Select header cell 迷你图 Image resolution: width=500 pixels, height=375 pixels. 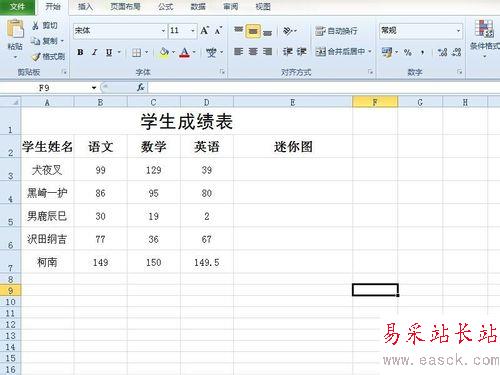(x=293, y=146)
